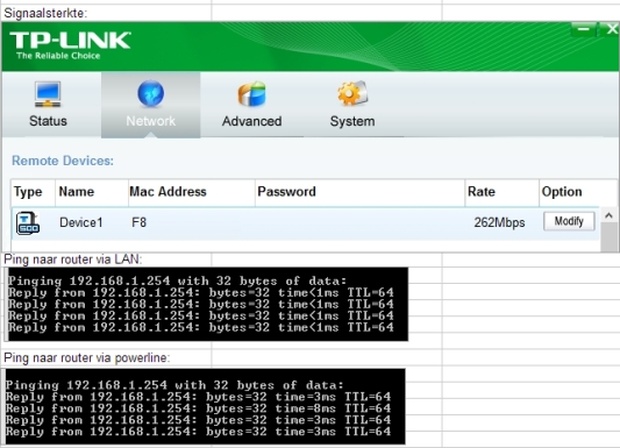Switch to the Advanced tab label
The height and width of the screenshot is (448, 620).
252,121
